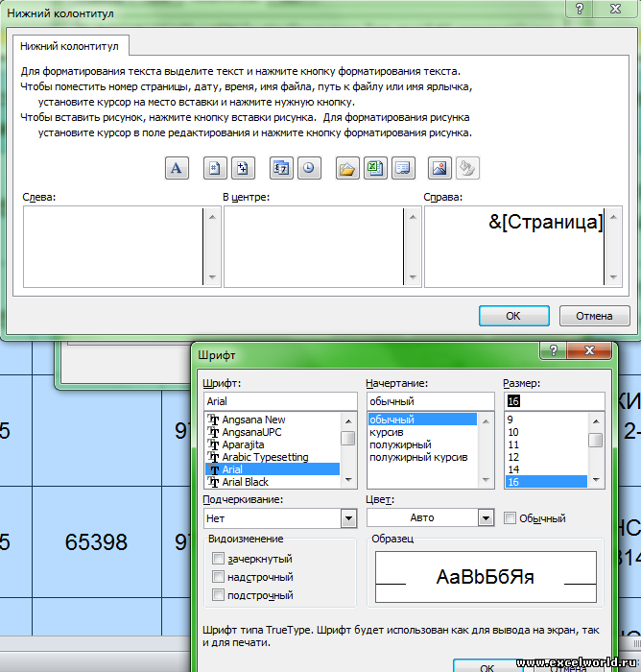This screenshot has width=641, height=672.
Task: Click OK in the footer dialog
Action: [x=513, y=316]
